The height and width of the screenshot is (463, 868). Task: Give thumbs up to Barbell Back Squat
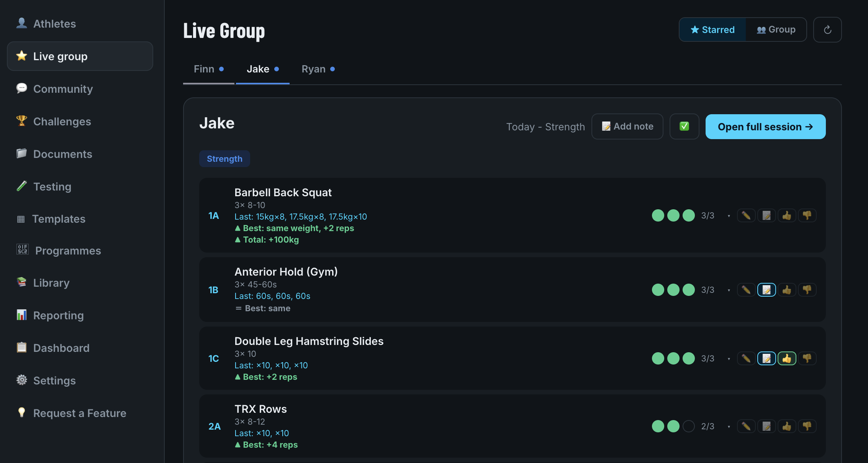787,215
